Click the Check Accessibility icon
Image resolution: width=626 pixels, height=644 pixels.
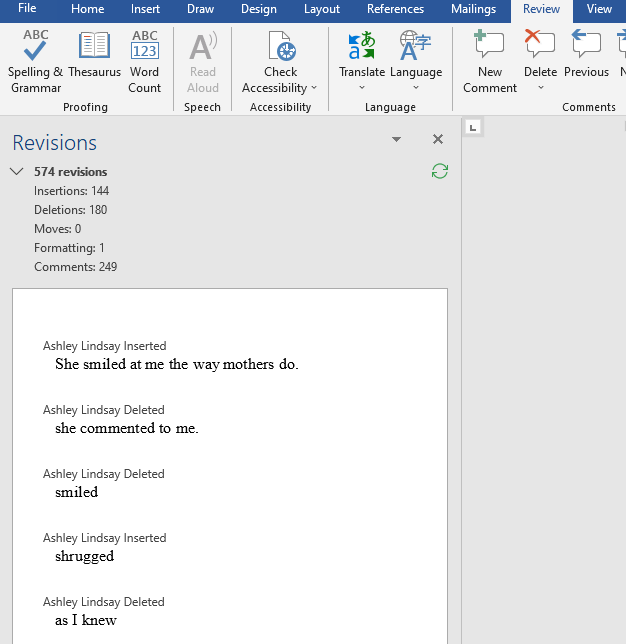pos(281,47)
